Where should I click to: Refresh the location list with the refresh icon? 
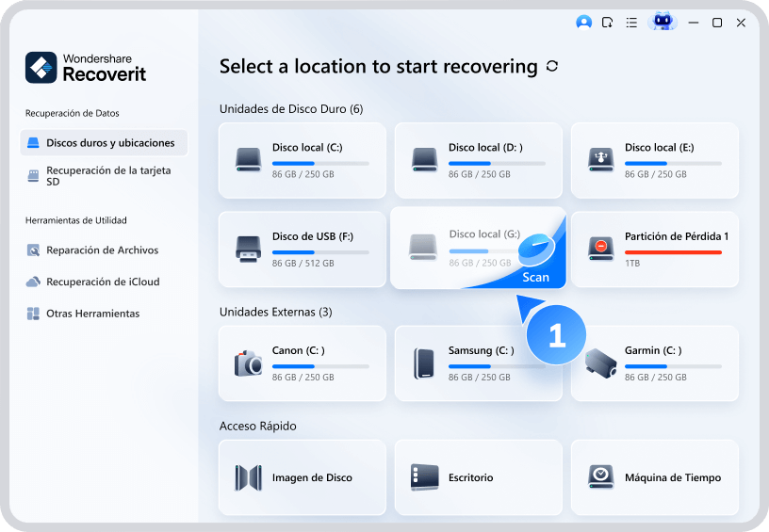coord(552,67)
